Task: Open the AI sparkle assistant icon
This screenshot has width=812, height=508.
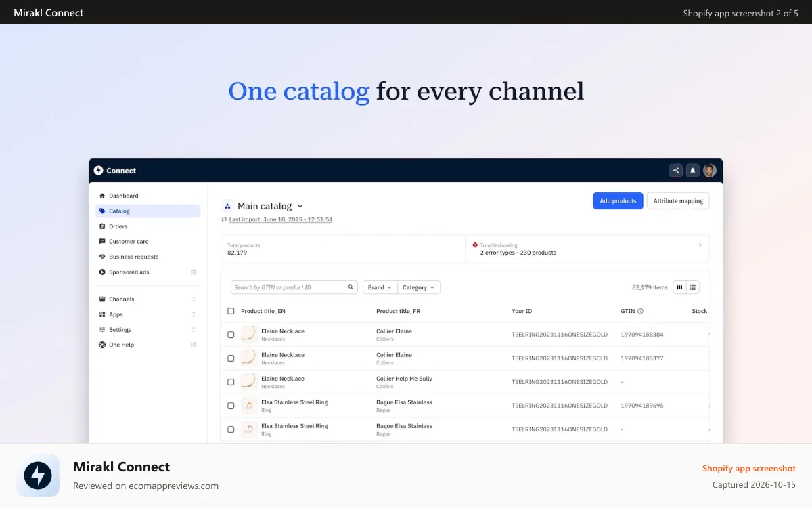Action: point(675,171)
